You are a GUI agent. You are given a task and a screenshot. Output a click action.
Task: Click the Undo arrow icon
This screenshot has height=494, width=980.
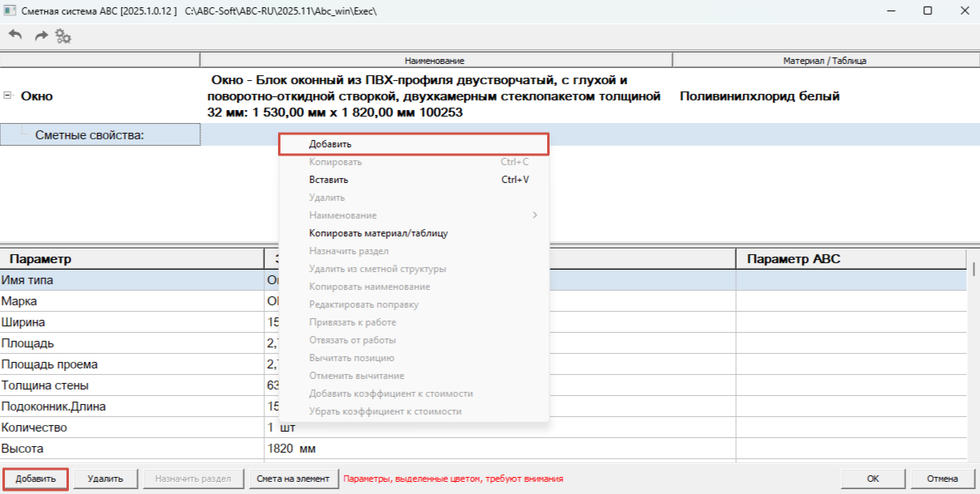pyautogui.click(x=15, y=36)
